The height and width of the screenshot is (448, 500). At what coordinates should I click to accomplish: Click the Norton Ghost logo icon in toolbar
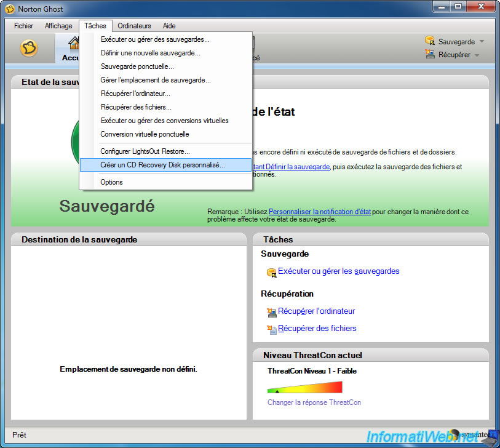click(x=29, y=48)
